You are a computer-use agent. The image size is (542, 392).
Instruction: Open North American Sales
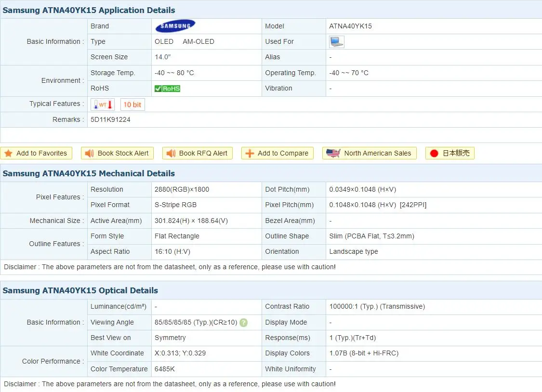coord(369,153)
